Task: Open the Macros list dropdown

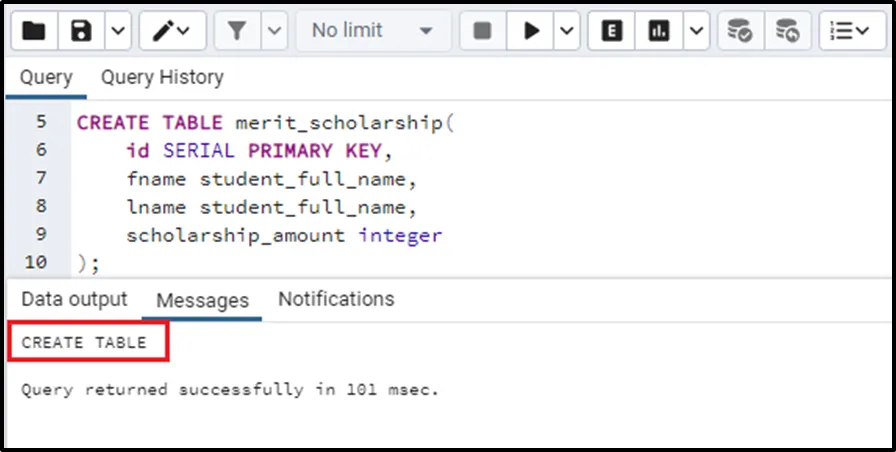Action: pyautogui.click(x=852, y=31)
